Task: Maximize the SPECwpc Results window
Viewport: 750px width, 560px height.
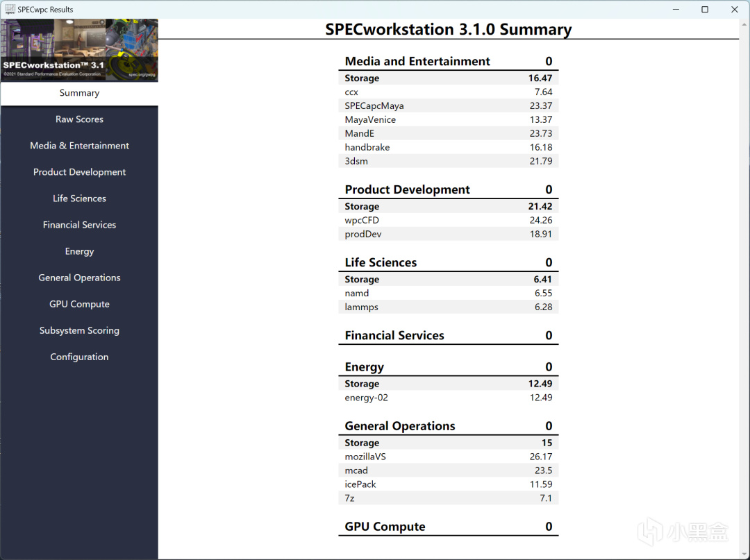Action: coord(705,9)
